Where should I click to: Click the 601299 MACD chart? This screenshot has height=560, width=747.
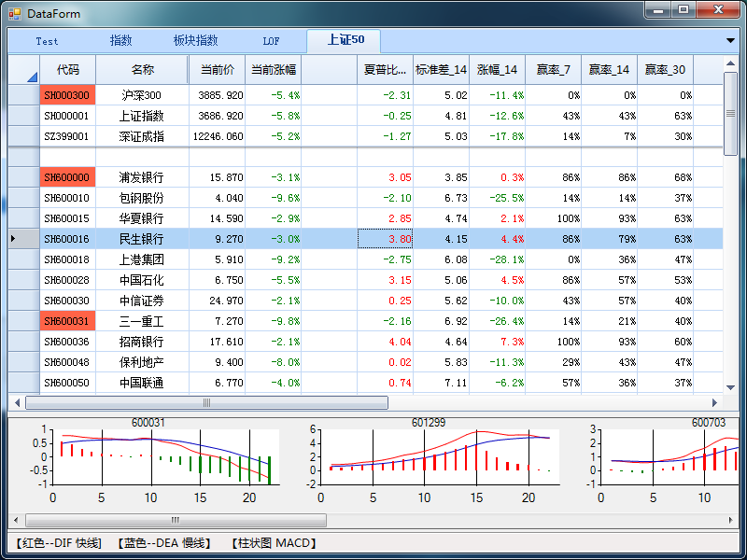(x=430, y=458)
